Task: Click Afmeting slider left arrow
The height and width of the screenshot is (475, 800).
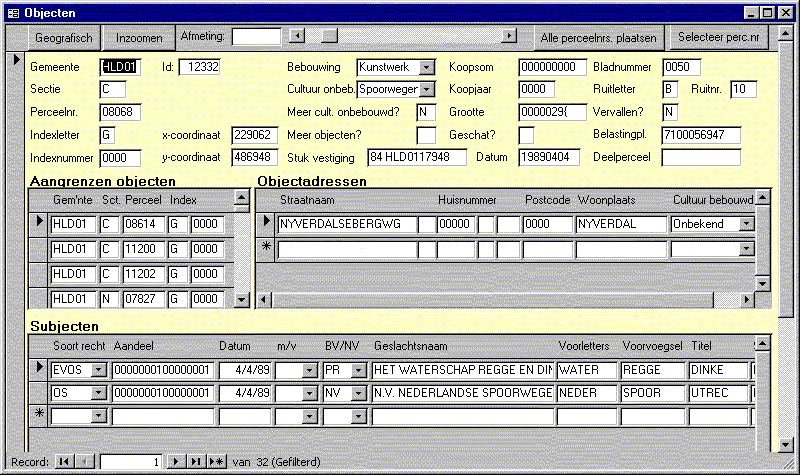Action: (x=297, y=36)
